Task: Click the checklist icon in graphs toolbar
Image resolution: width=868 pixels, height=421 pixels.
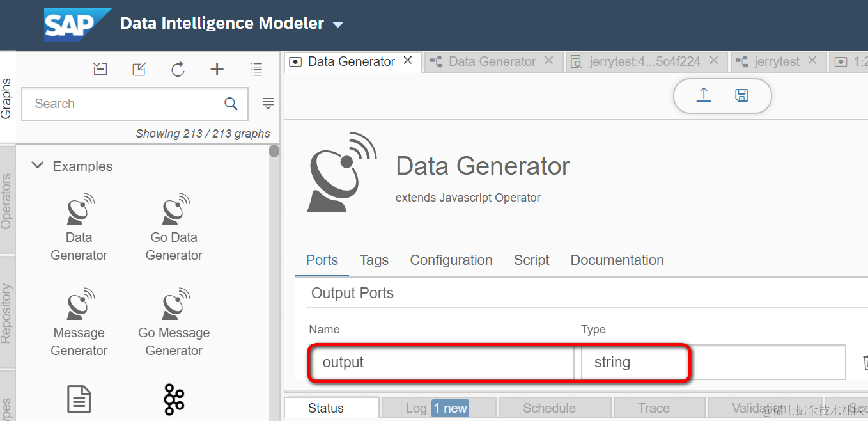Action: tap(100, 69)
